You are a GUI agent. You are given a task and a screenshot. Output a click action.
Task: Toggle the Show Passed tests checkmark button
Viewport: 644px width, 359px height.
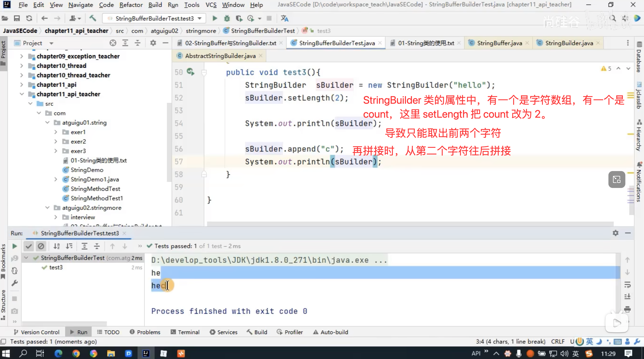pos(29,246)
